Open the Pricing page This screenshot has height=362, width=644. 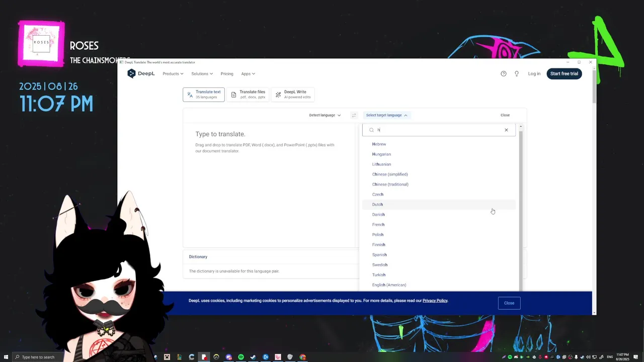point(227,74)
